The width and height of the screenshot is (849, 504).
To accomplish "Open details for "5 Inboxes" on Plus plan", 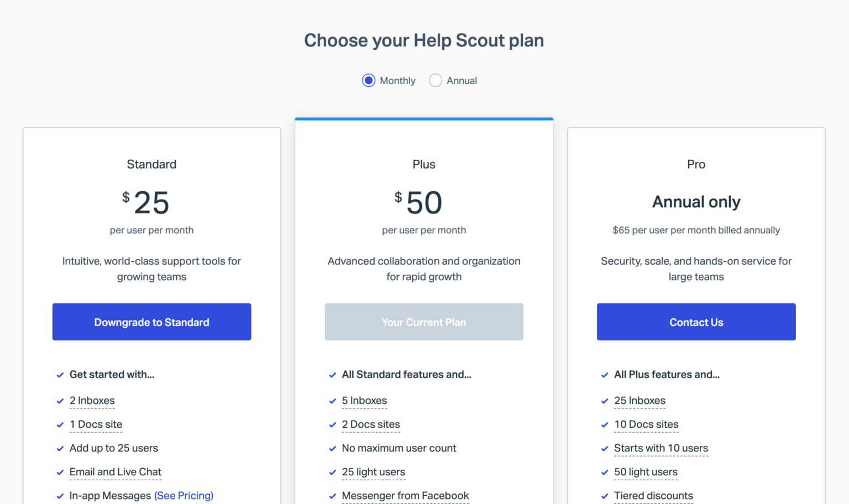I will tap(364, 401).
